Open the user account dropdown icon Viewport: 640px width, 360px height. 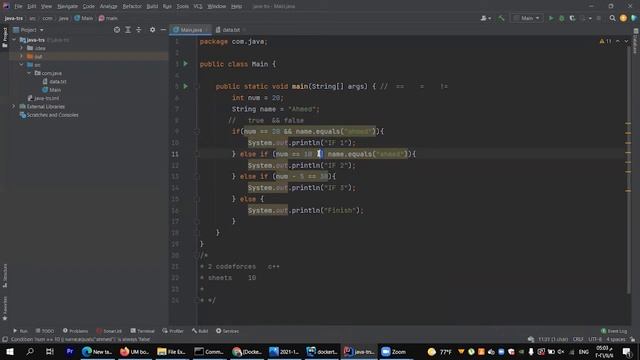[485, 18]
